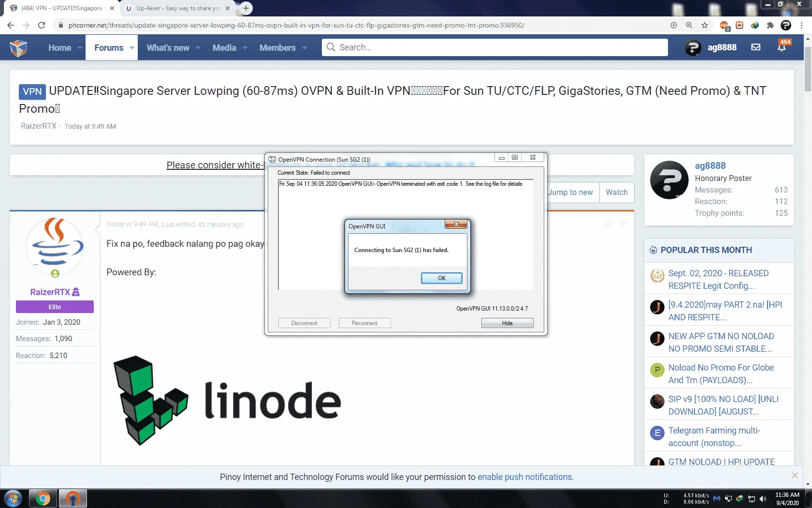Open Sept. 02, 2020 RELEASED RESPITE thread
The width and height of the screenshot is (812, 508).
[x=718, y=279]
